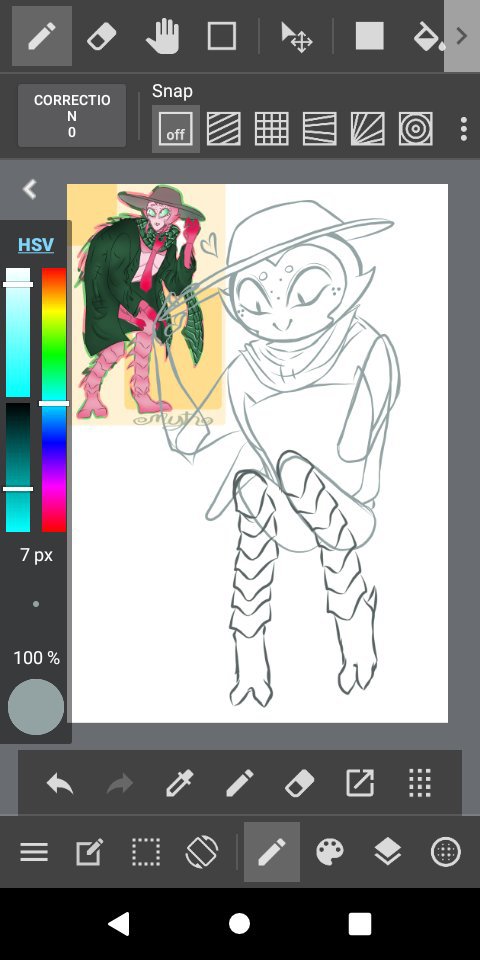Select the Bucket fill tool
480x960 pixels.
coord(429,37)
